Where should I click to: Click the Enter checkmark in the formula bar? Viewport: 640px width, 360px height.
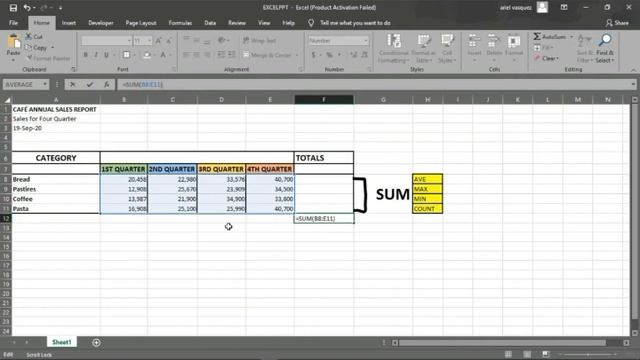click(x=89, y=84)
